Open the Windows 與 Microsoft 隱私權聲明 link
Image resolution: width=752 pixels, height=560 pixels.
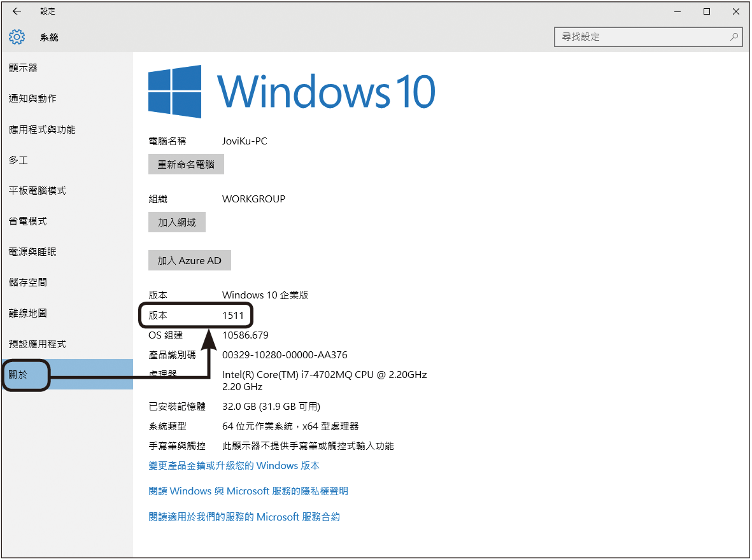coord(248,491)
